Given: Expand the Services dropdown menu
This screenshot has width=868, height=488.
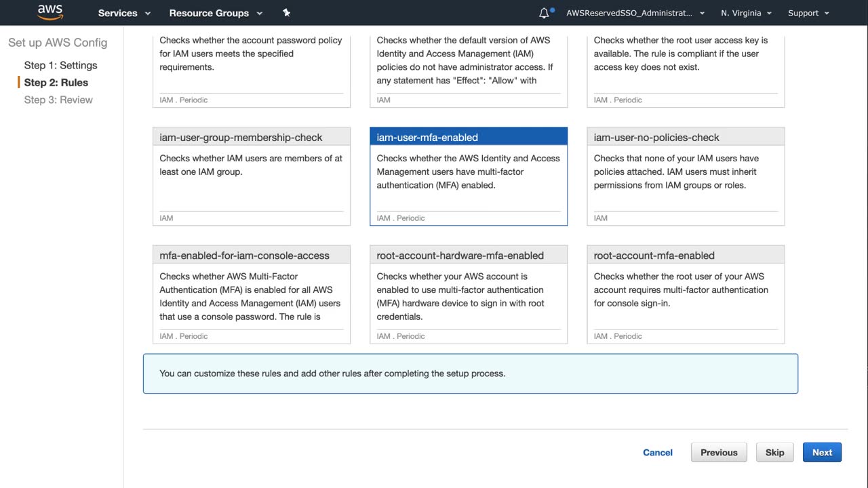Looking at the screenshot, I should (x=124, y=13).
